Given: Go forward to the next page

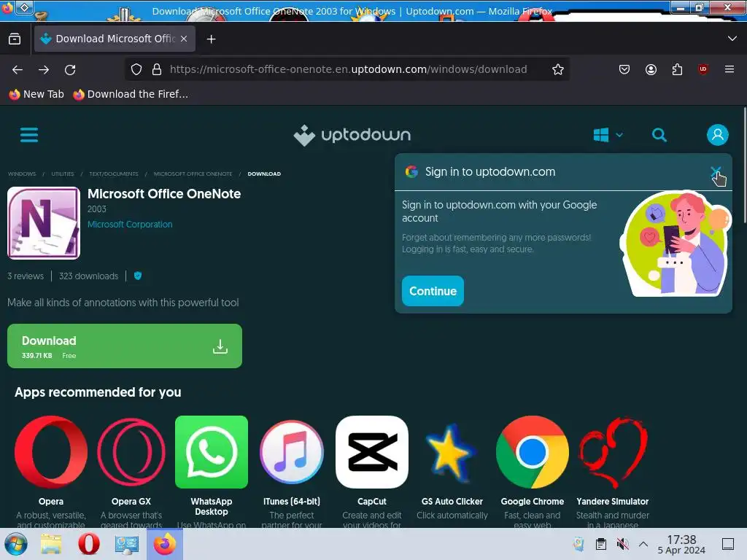Looking at the screenshot, I should 44,69.
